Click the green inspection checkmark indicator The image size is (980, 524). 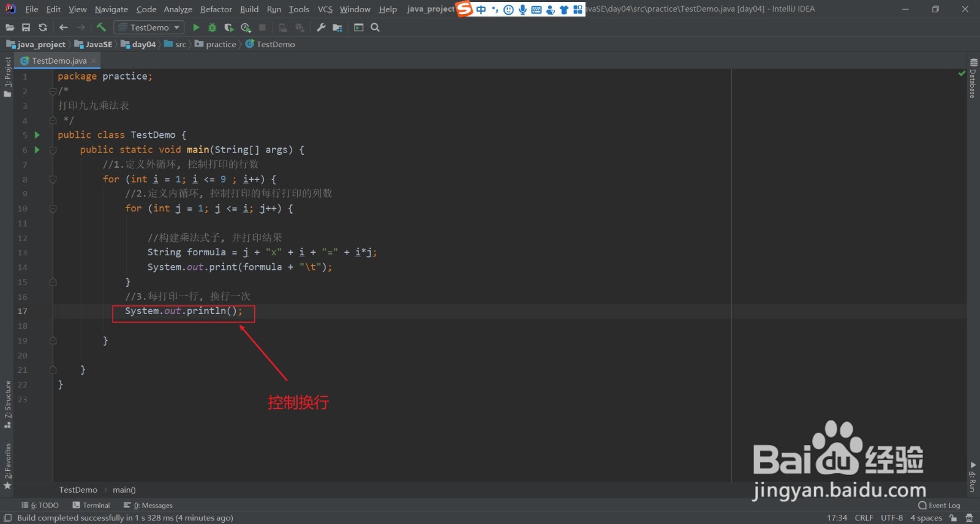962,73
